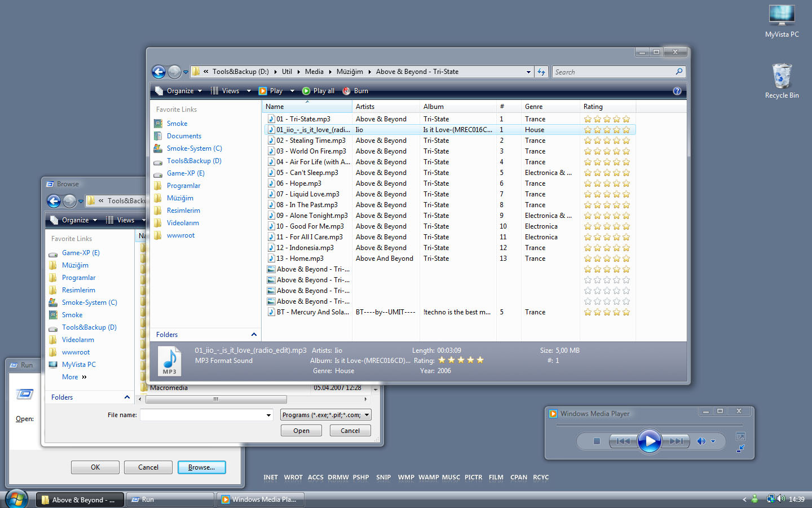Click Previous track in Windows Media Player
Screen dimensions: 812x508
pyautogui.click(x=623, y=441)
